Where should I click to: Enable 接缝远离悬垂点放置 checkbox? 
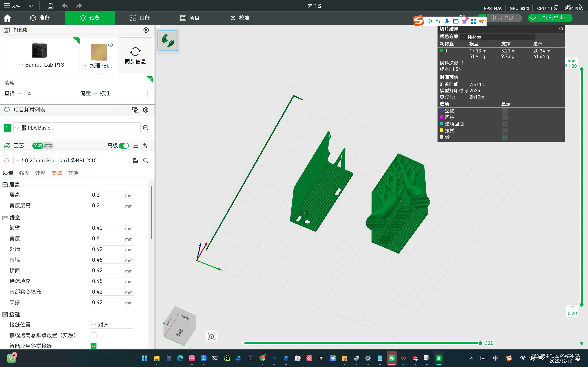93,335
